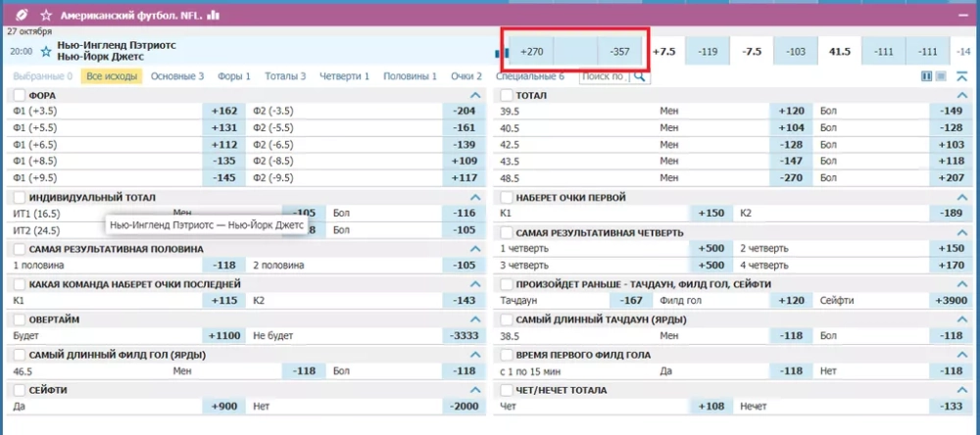Pick overtime Будет odds +1100
This screenshot has height=435, width=980.
(224, 336)
